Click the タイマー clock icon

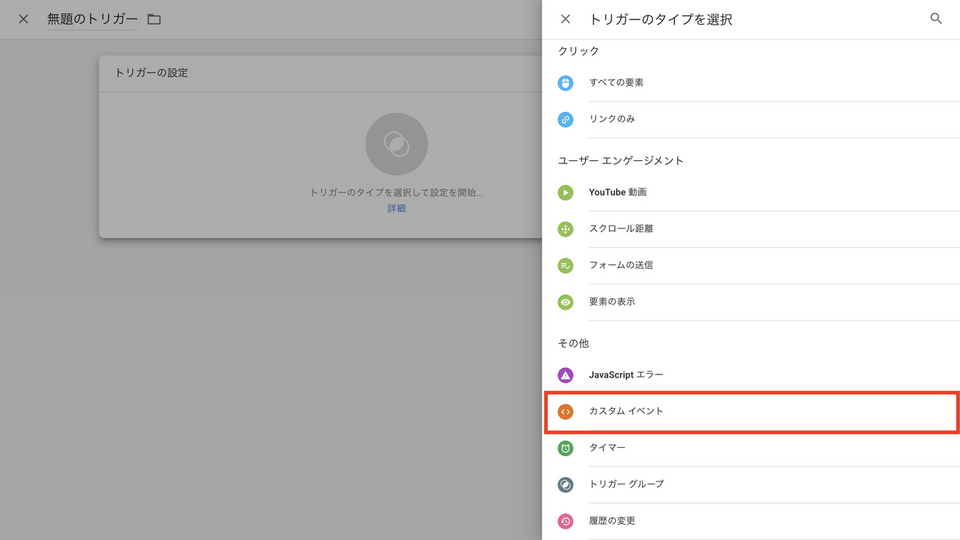(x=566, y=448)
